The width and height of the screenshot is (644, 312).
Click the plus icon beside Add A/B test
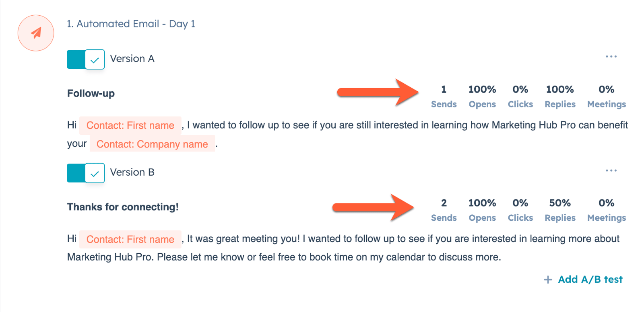[548, 280]
